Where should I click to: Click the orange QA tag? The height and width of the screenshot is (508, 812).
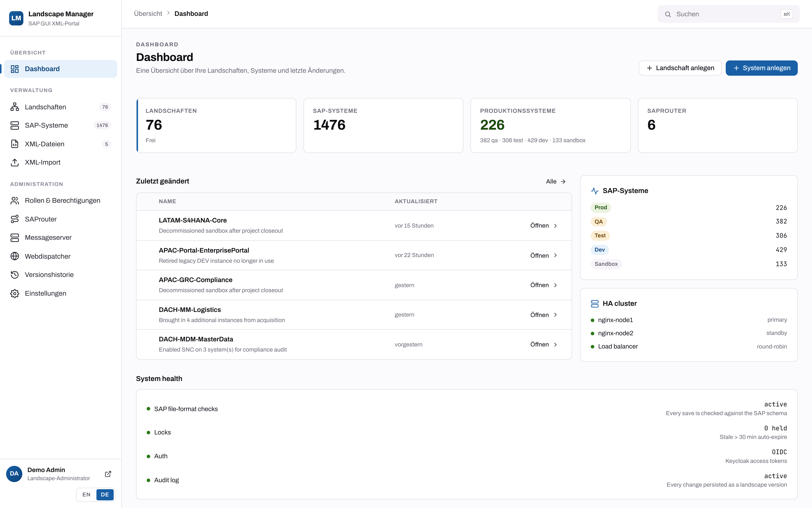[599, 222]
